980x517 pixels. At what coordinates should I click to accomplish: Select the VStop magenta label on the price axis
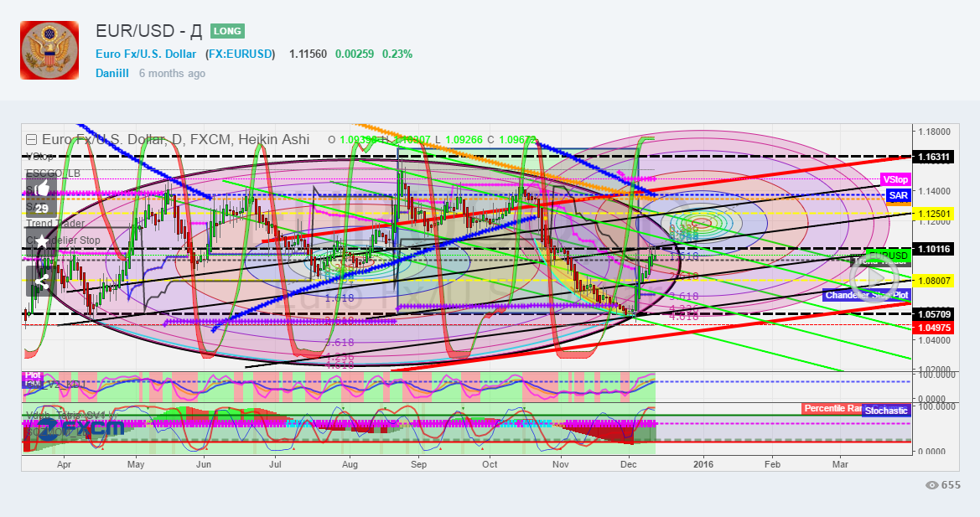point(895,179)
